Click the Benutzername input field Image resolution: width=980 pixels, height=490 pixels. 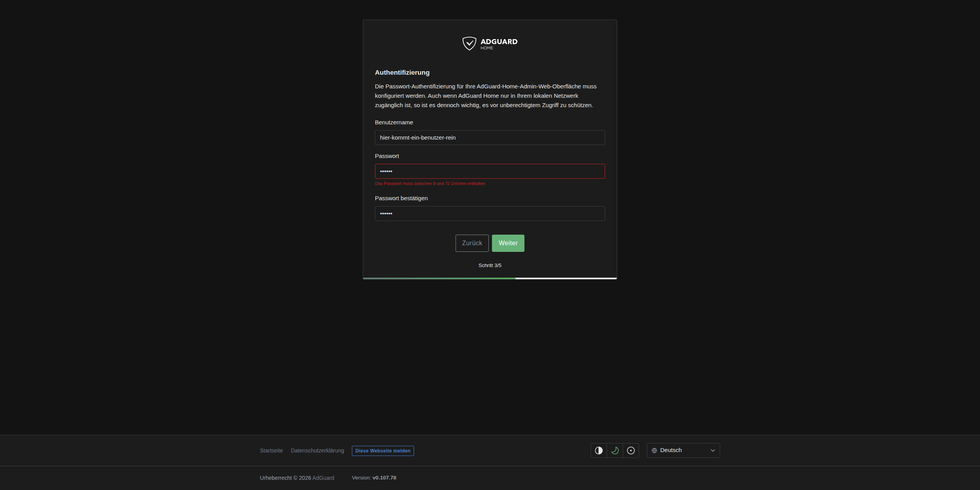(490, 138)
